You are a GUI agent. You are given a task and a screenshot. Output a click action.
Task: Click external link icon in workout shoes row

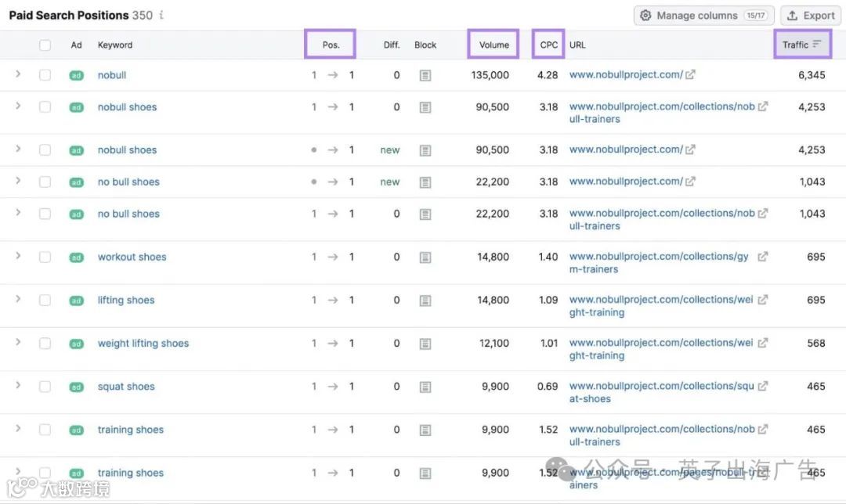pyautogui.click(x=762, y=257)
